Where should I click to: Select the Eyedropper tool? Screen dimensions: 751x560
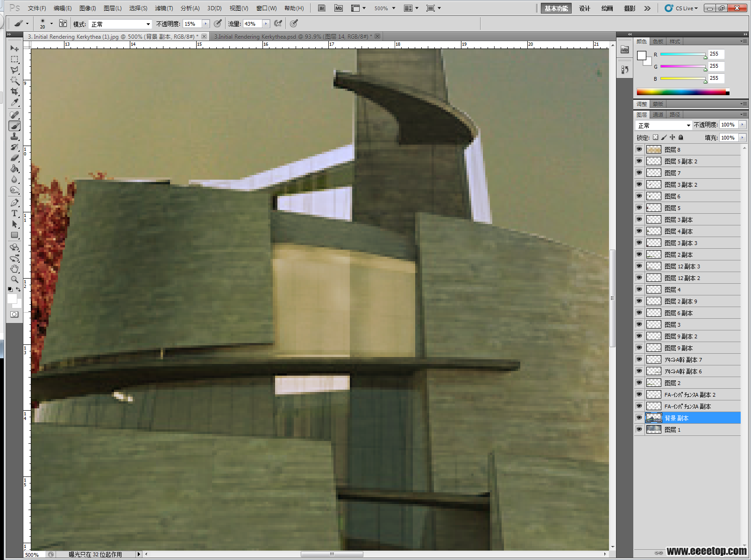point(14,102)
